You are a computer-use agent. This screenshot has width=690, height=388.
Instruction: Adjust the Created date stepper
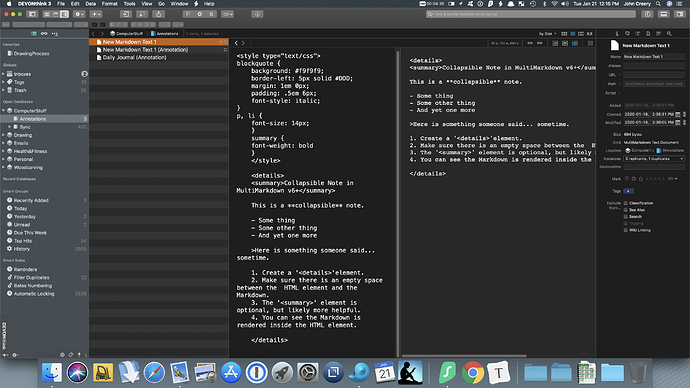point(684,114)
